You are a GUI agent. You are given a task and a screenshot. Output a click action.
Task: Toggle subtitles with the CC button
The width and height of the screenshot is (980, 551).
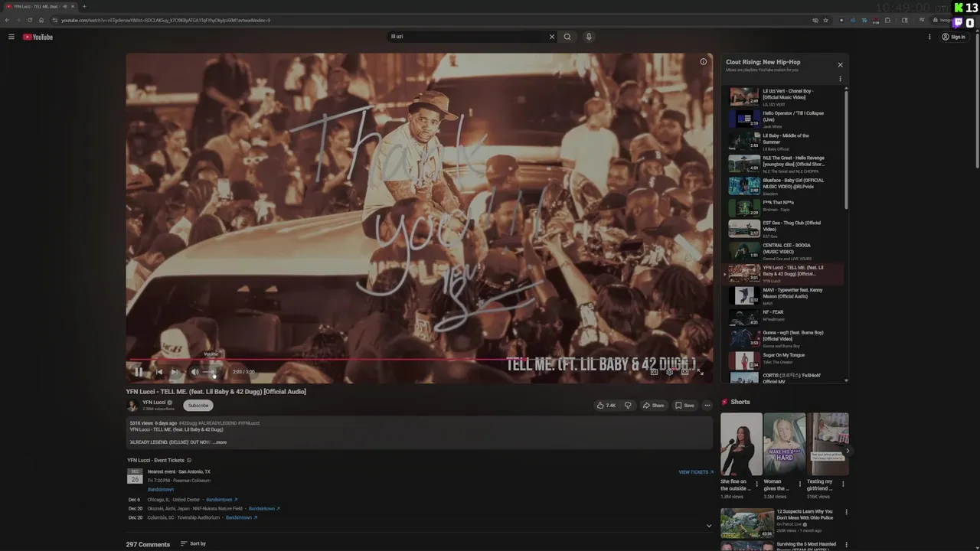pyautogui.click(x=654, y=372)
